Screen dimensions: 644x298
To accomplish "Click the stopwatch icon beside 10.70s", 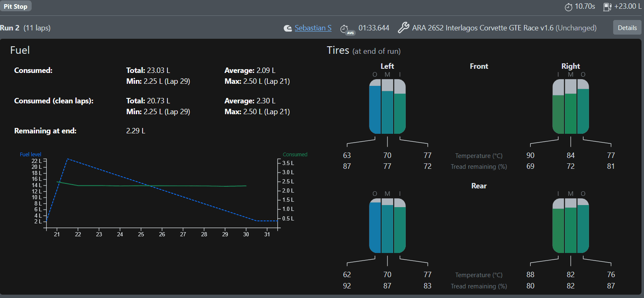I will pos(569,6).
